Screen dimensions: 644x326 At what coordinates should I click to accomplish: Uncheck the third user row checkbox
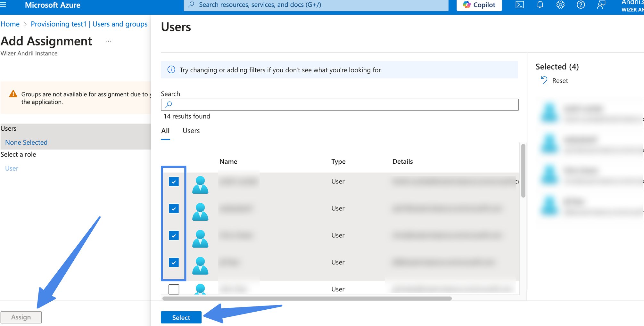click(174, 235)
